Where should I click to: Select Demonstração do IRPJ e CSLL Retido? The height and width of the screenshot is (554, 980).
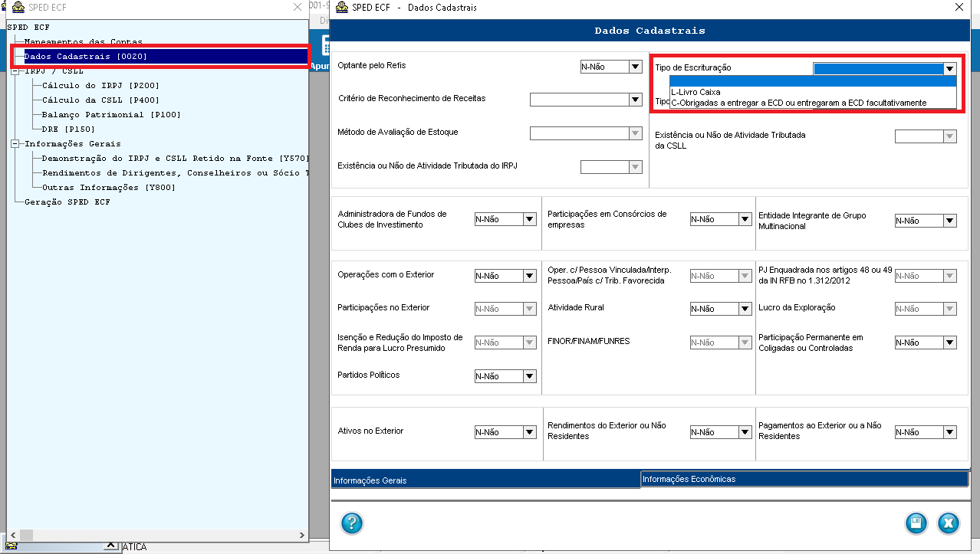(176, 159)
